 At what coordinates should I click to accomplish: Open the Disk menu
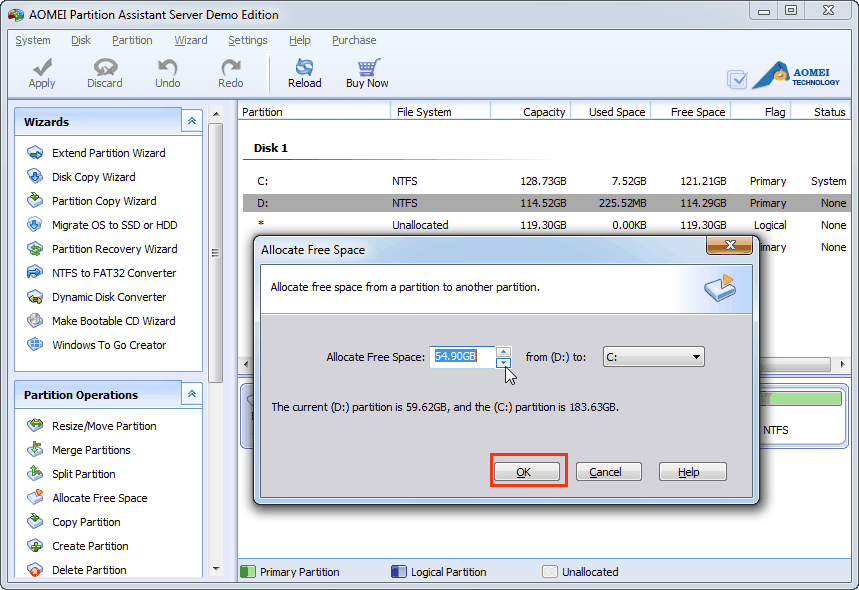81,40
